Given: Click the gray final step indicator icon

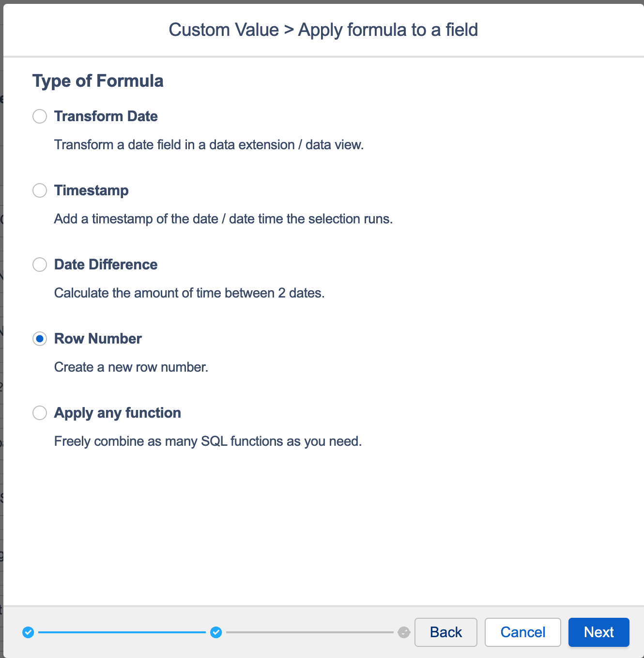Looking at the screenshot, I should 404,632.
